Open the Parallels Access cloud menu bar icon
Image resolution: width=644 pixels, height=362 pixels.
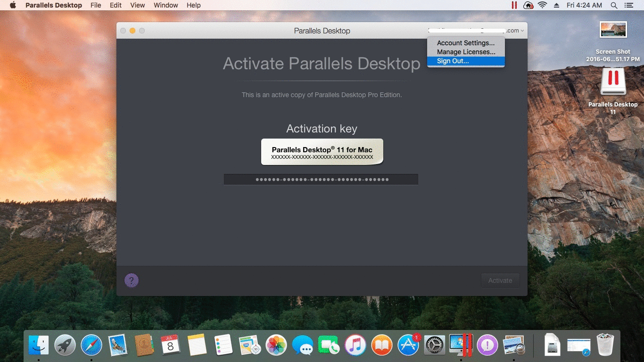pyautogui.click(x=528, y=5)
